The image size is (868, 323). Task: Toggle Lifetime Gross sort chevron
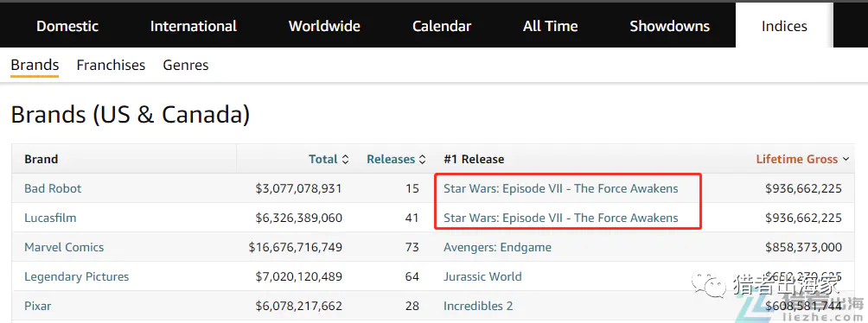pos(846,159)
